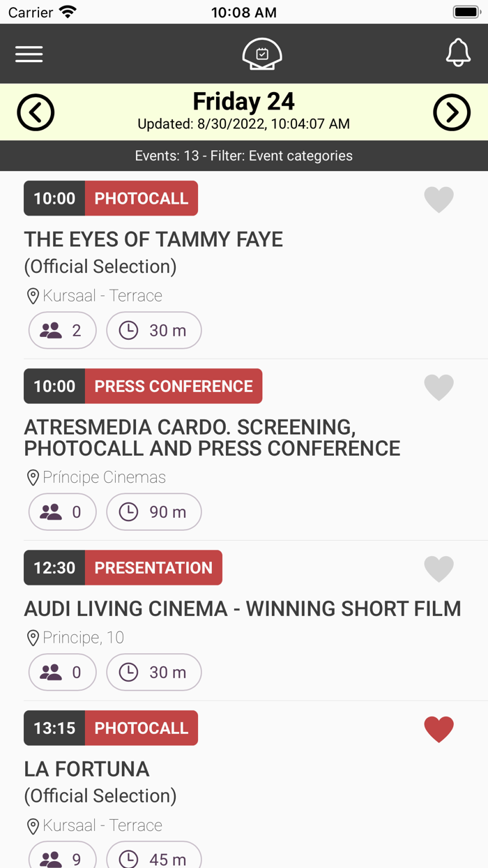Tap the festival app logo in the header

click(261, 54)
